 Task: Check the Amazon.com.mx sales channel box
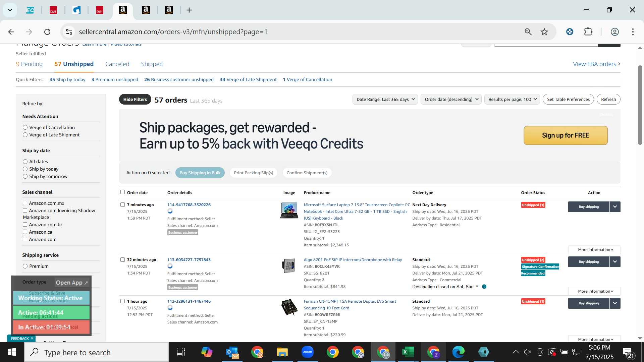coord(25,203)
